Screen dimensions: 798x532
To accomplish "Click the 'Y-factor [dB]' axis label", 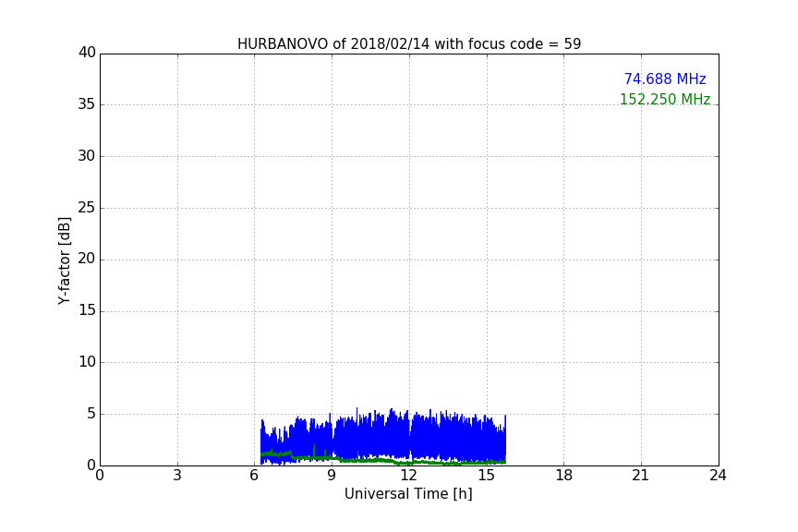I will [x=64, y=260].
